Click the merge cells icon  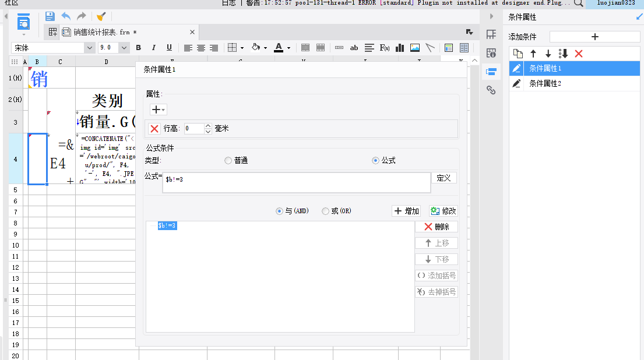pos(305,48)
